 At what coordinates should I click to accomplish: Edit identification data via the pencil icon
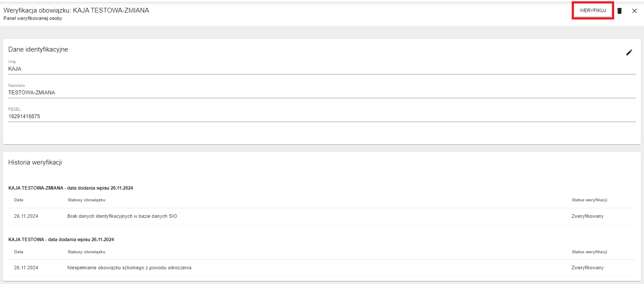point(629,52)
